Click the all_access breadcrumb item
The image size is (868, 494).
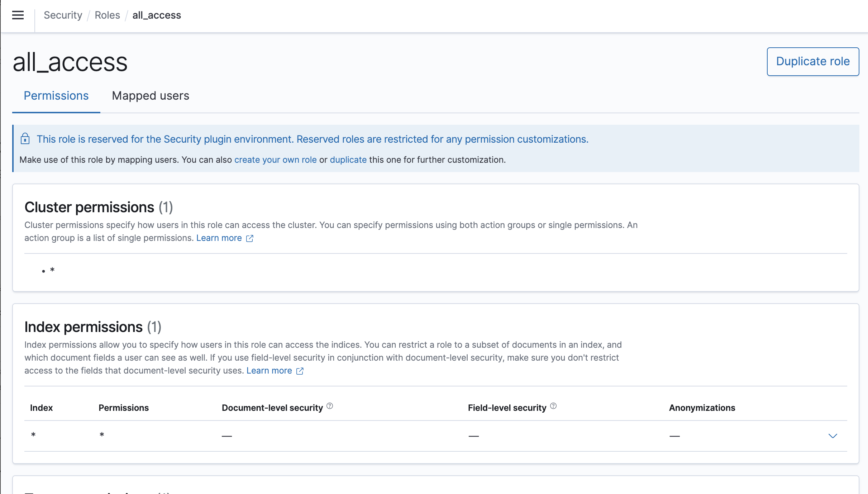pyautogui.click(x=157, y=15)
